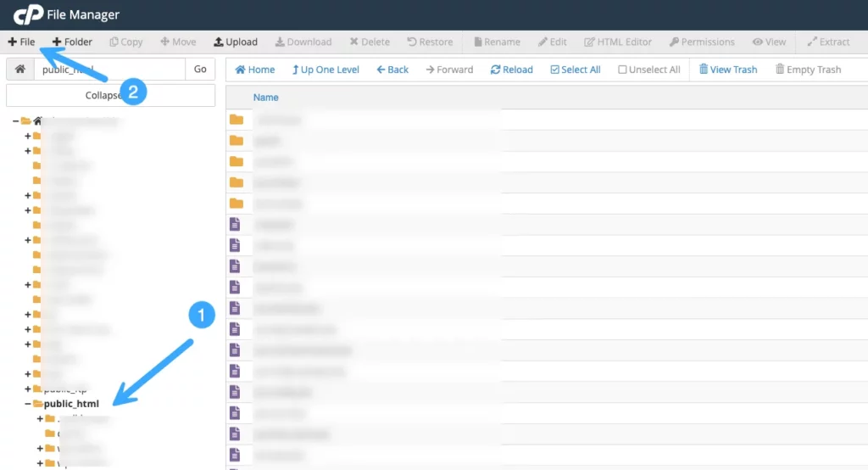Select the fifth folder icon in file list

(236, 204)
